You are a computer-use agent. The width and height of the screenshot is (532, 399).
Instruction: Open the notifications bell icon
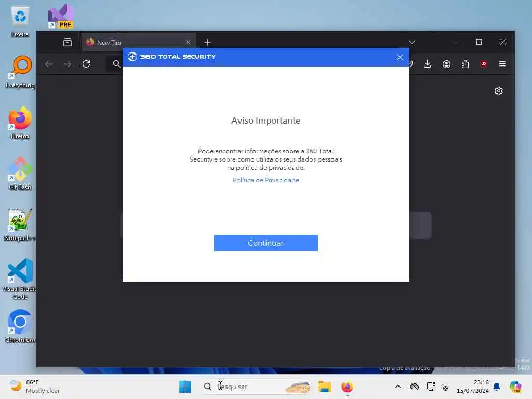497,387
